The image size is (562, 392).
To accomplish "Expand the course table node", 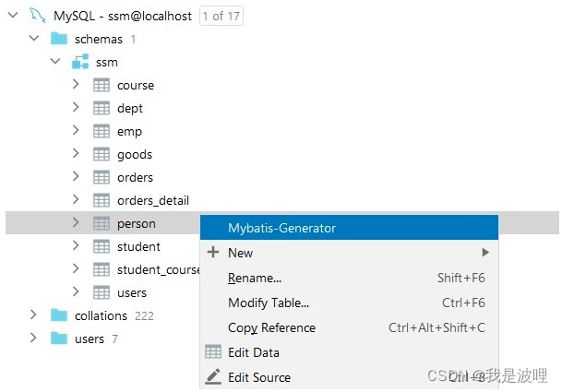I will coord(76,84).
